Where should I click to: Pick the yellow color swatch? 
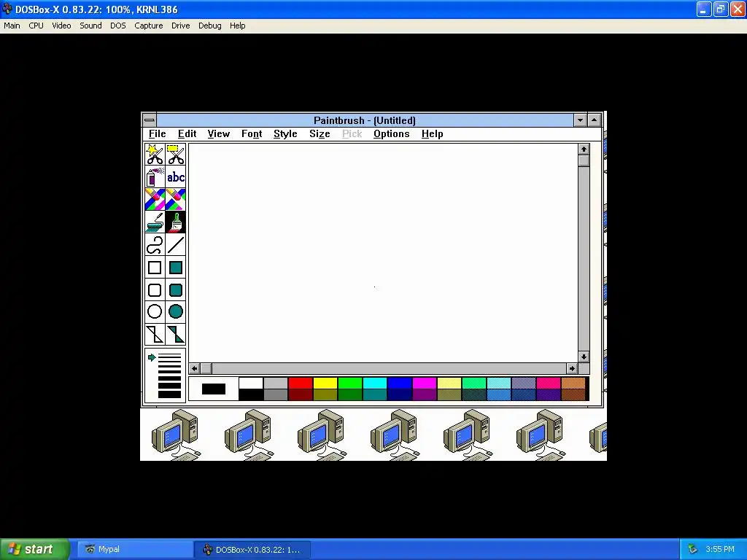pos(325,383)
